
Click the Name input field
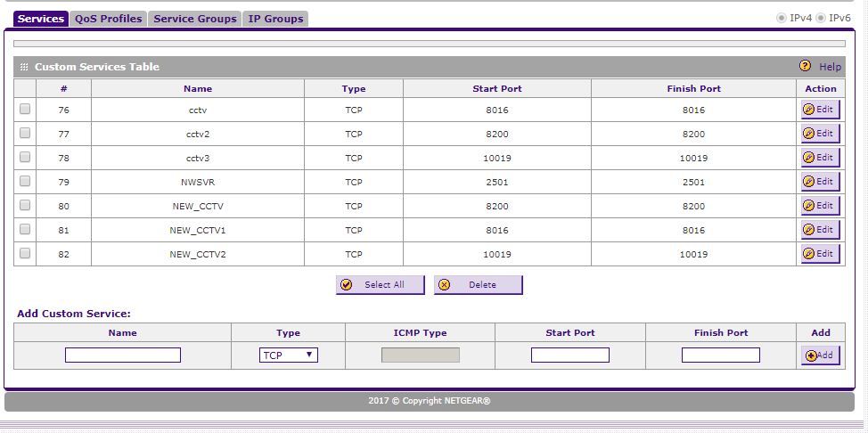[123, 355]
